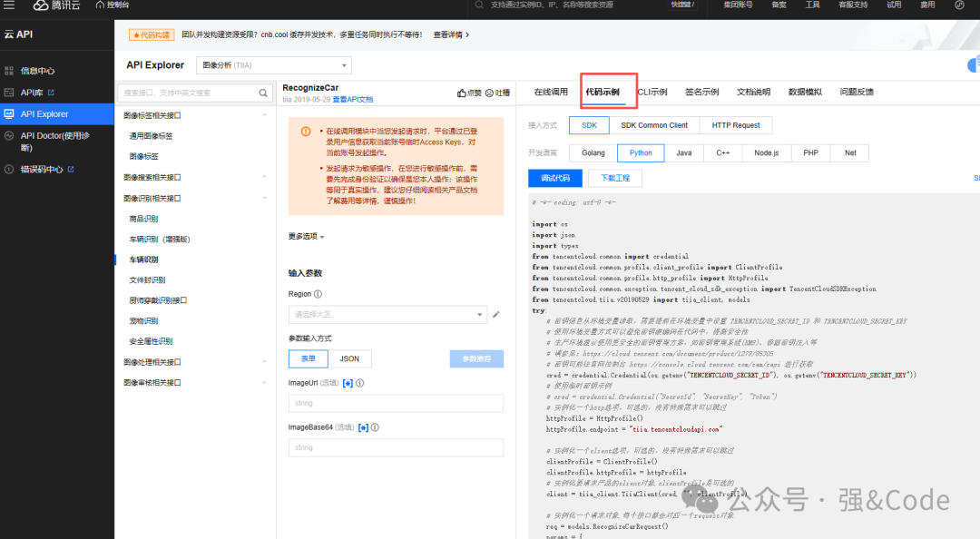The width and height of the screenshot is (980, 539).
Task: Click the circular icon at the top-right corner
Action: 959,5
